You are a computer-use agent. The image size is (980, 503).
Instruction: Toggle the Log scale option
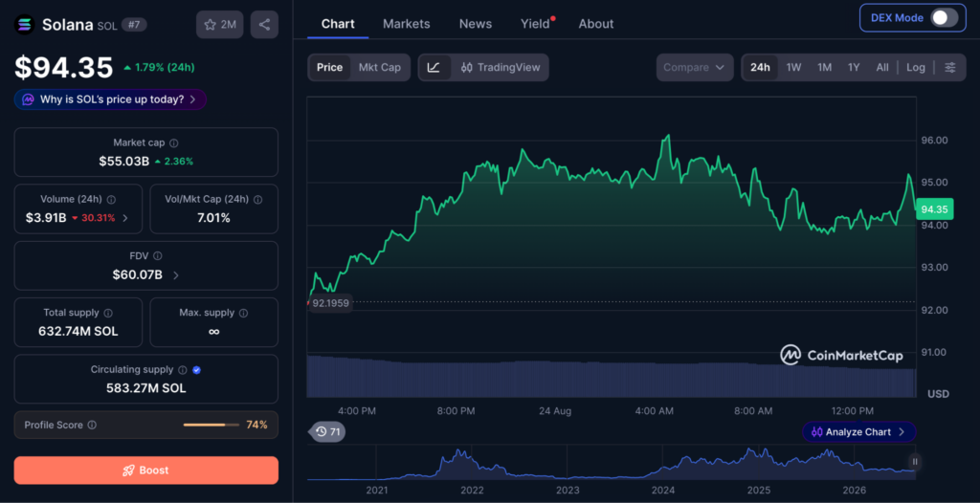(916, 68)
